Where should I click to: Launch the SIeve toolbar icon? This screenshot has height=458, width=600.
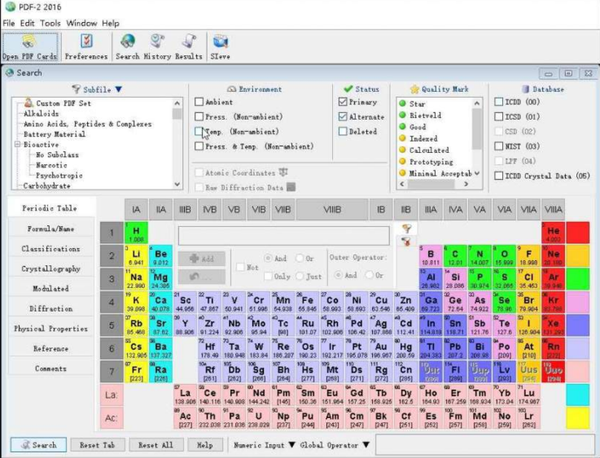coord(220,47)
